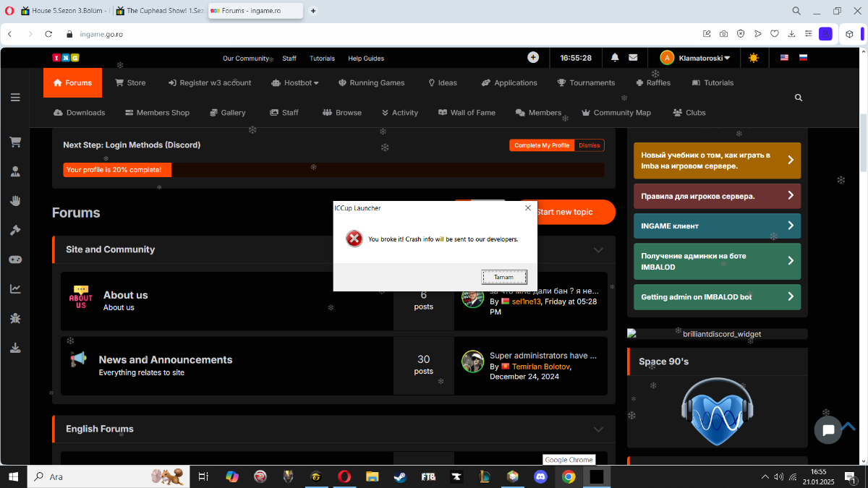Click the Complete My Profile button

pos(542,145)
